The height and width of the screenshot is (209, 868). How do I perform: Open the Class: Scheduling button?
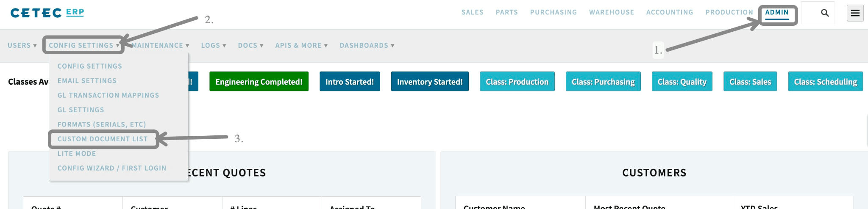tap(825, 82)
